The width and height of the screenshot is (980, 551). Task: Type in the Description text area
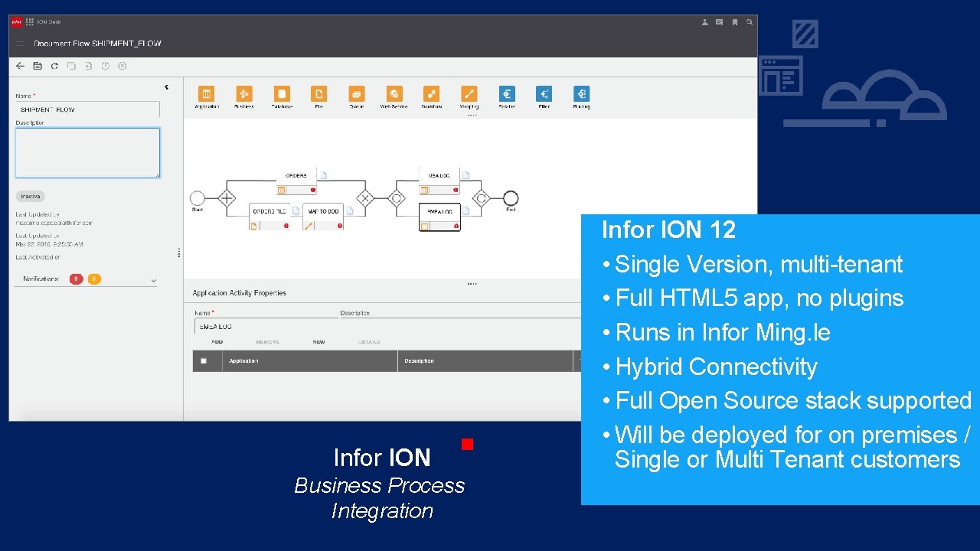[87, 152]
